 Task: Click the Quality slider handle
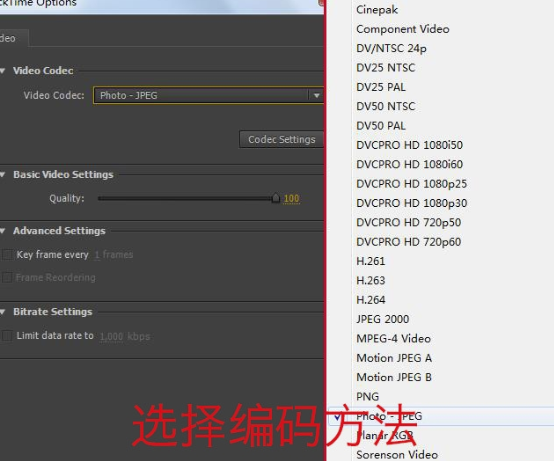276,198
